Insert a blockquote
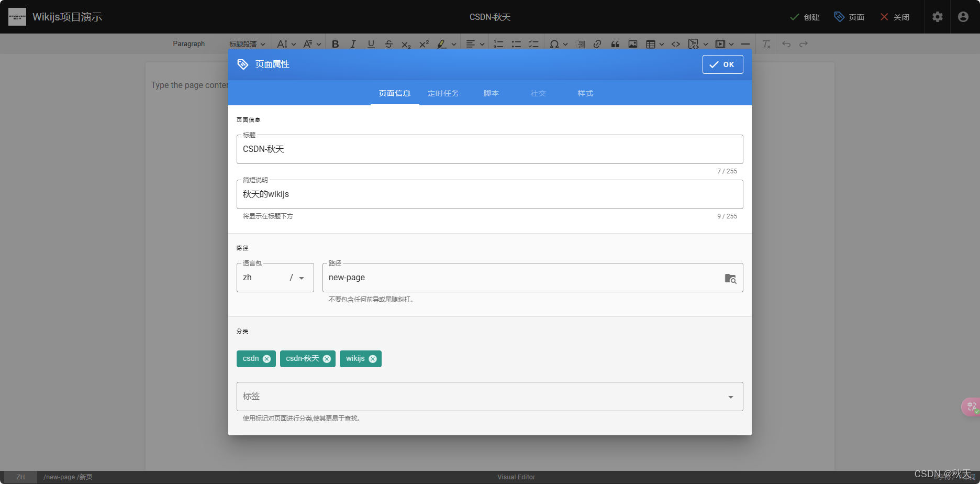This screenshot has height=484, width=980. point(615,44)
